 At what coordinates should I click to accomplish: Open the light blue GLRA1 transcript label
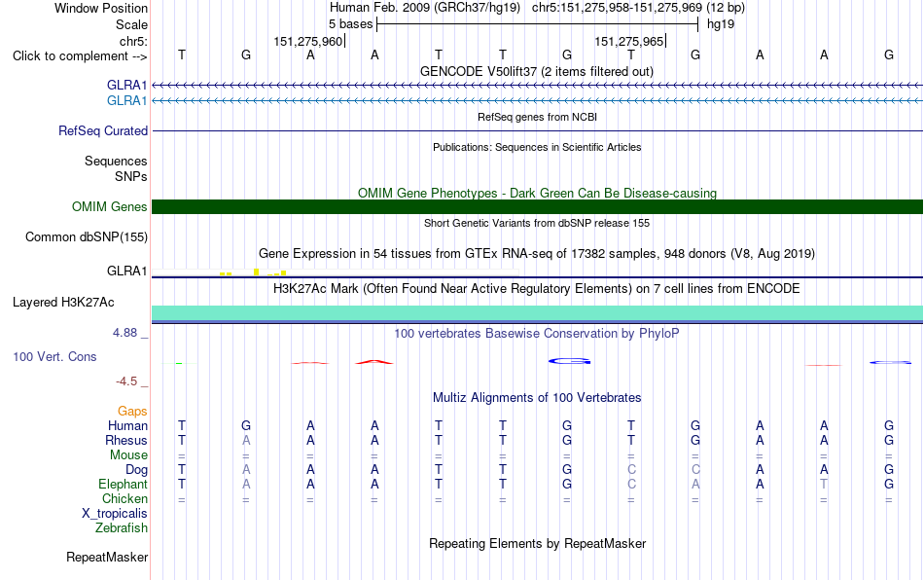pyautogui.click(x=126, y=101)
